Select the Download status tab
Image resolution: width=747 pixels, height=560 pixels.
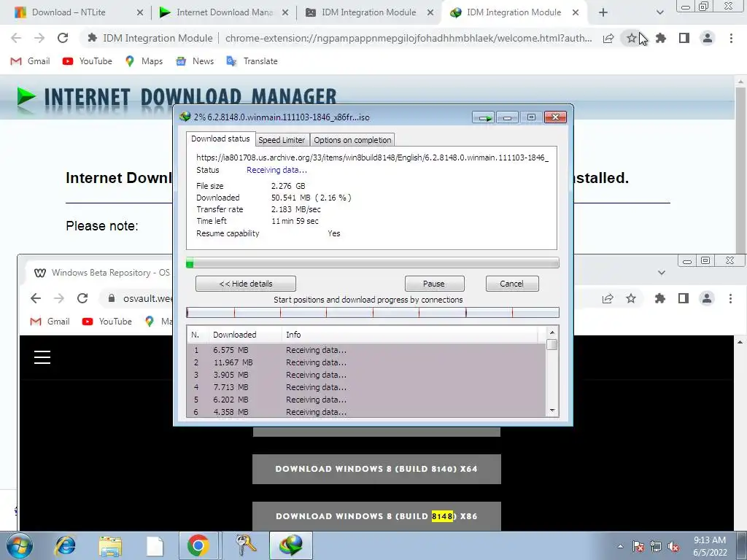click(220, 139)
